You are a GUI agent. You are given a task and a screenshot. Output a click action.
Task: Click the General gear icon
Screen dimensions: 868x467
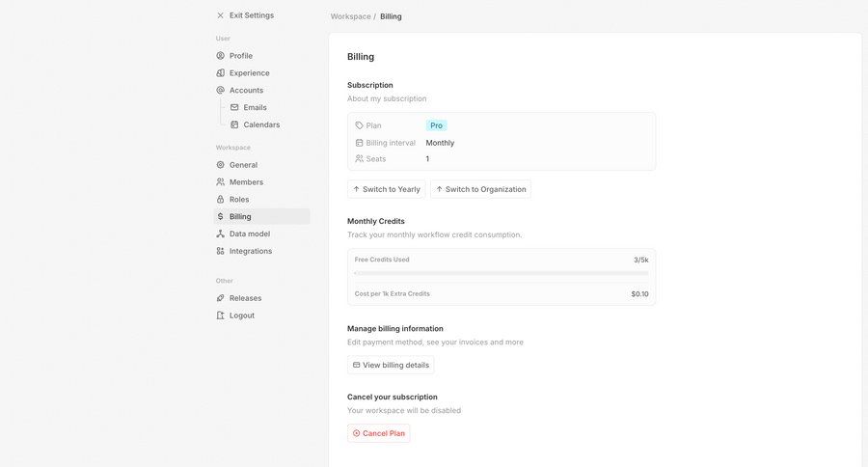(220, 165)
